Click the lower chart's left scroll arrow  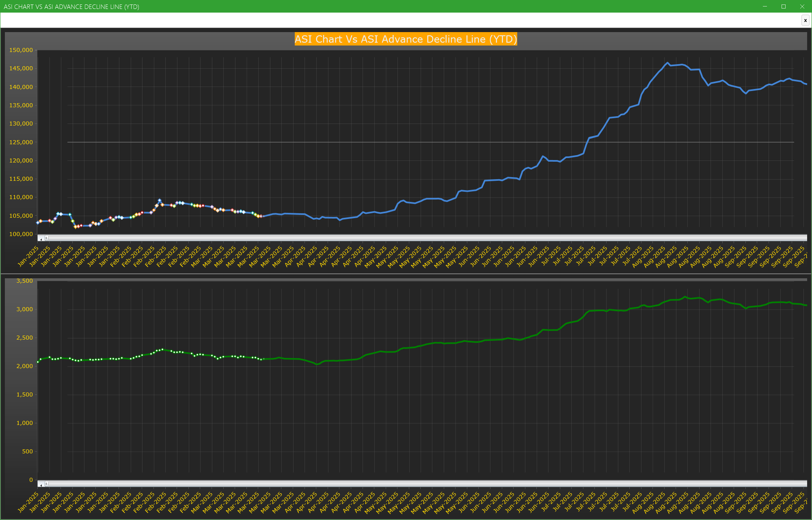point(41,484)
